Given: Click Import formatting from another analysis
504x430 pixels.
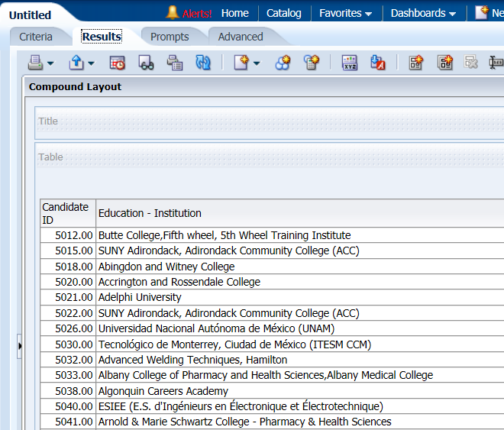Looking at the screenshot, I should pos(378,63).
